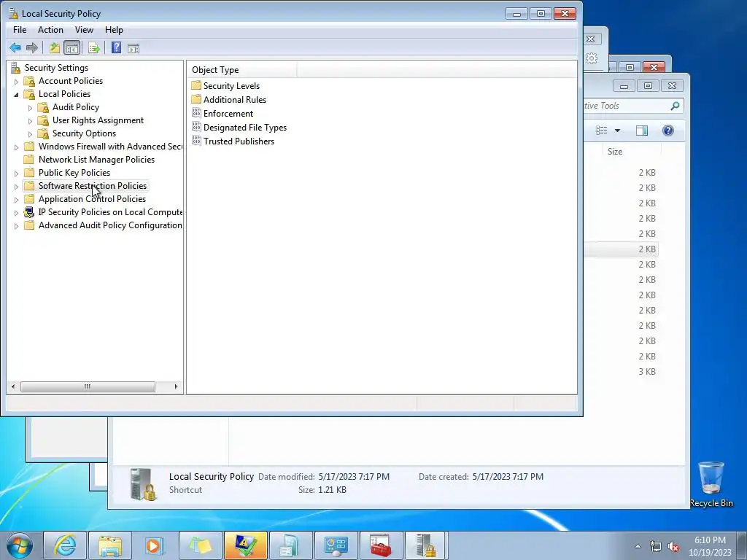Toggle the Show/Hide Action Pane icon
The width and height of the screenshot is (747, 560).
pyautogui.click(x=133, y=48)
